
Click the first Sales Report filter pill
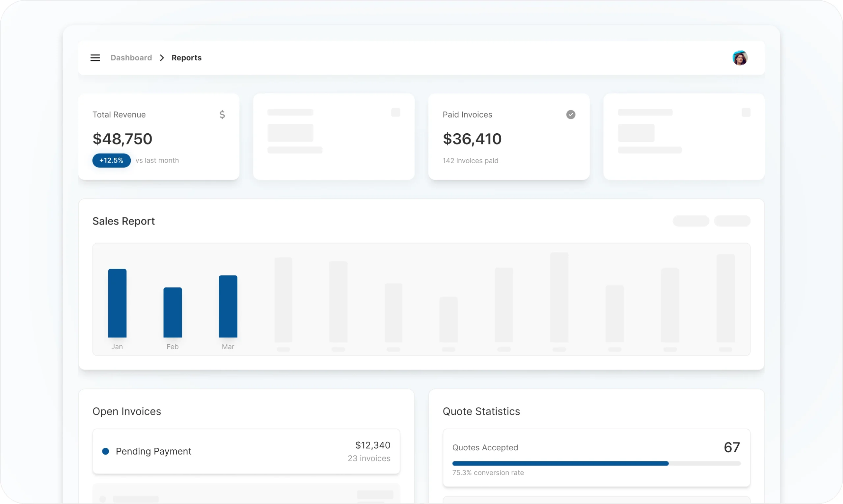(x=691, y=221)
